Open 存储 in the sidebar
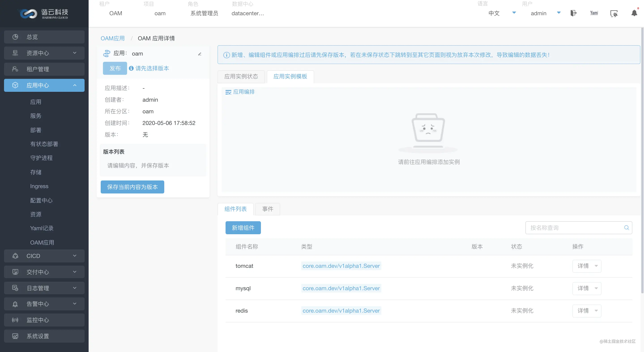The image size is (644, 352). 36,172
